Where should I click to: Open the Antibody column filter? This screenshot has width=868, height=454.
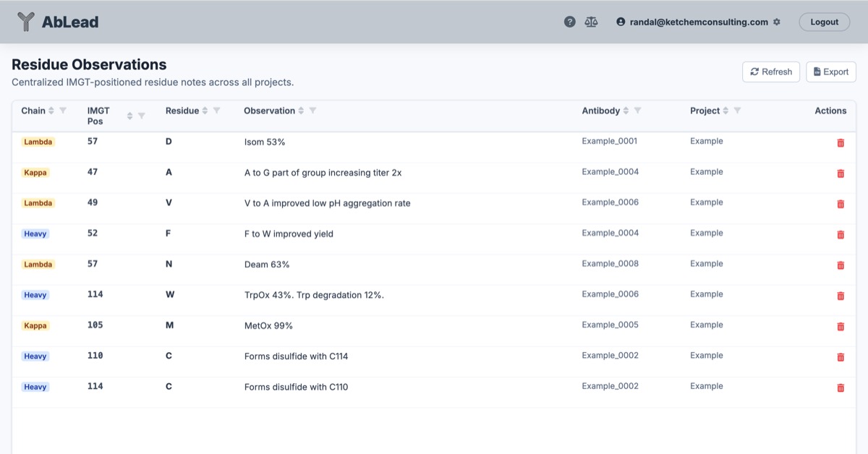click(x=637, y=111)
